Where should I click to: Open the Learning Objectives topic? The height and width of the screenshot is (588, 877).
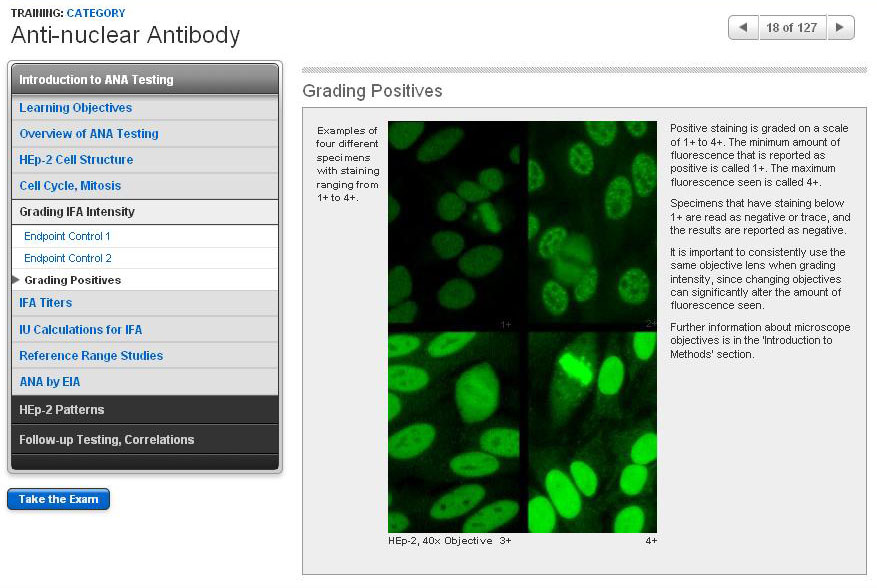click(x=76, y=108)
